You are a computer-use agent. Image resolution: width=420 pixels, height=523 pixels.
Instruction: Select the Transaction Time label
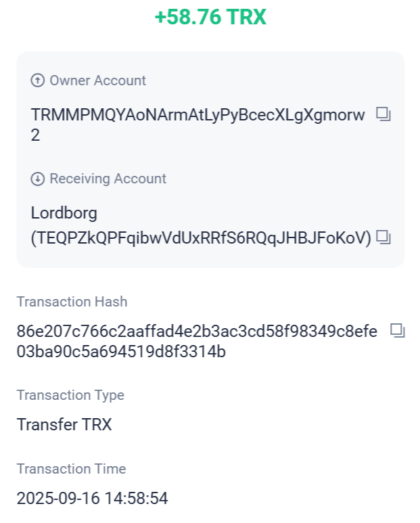71,469
